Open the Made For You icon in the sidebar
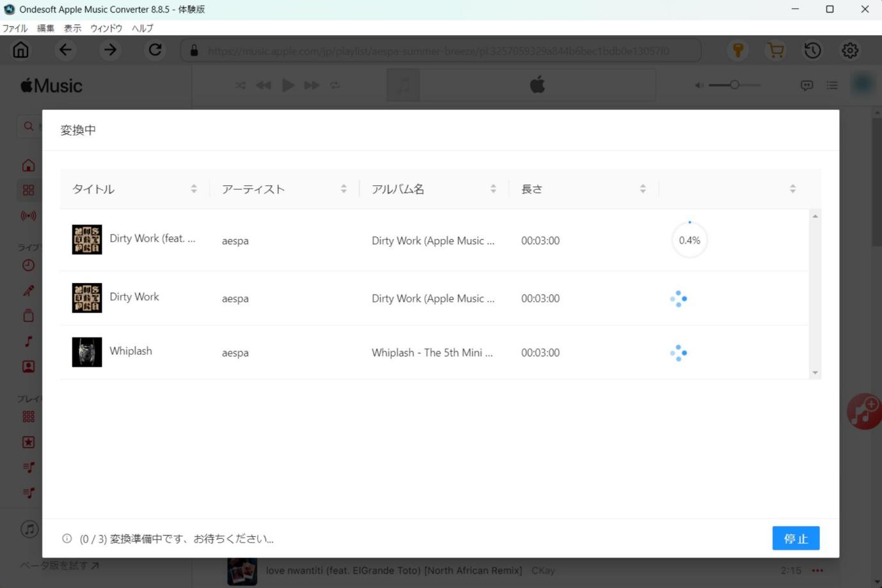882x588 pixels. (28, 366)
